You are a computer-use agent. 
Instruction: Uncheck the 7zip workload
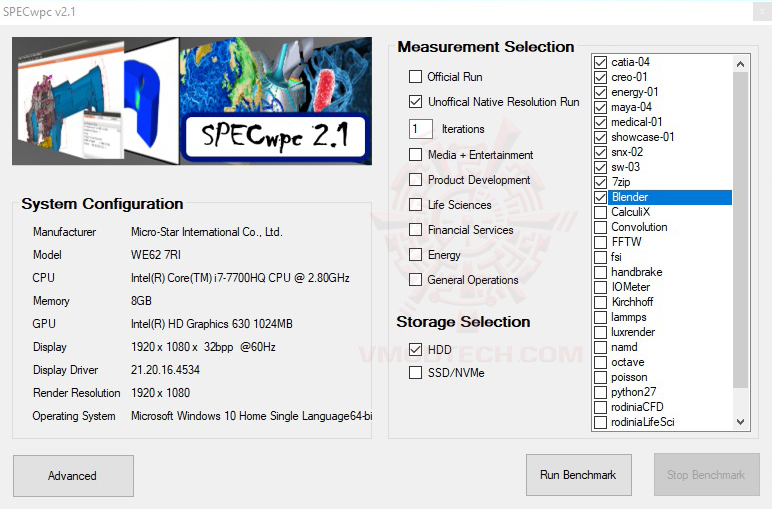tap(600, 182)
